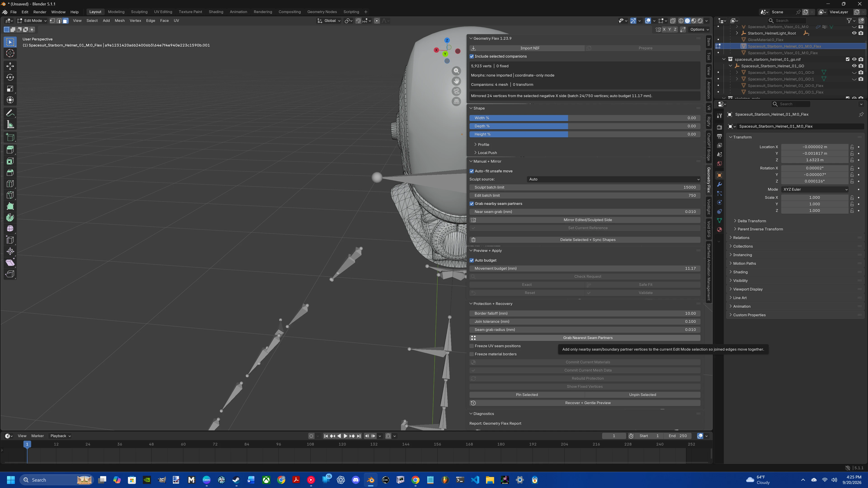868x488 pixels.
Task: Click the zoom magnifier viewport gizmo
Action: (457, 71)
